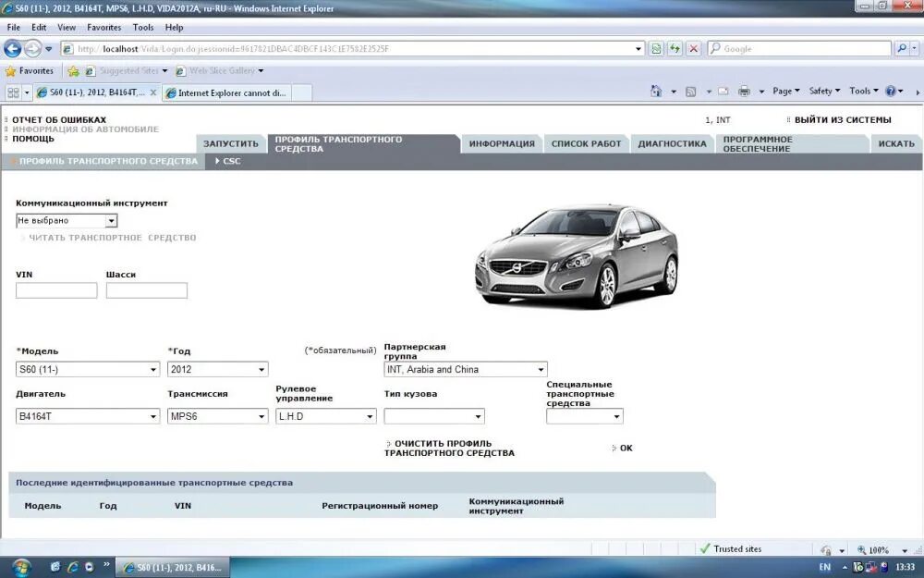This screenshot has height=578, width=924.
Task: Open the Quick Tabs grid icon
Action: click(x=13, y=92)
